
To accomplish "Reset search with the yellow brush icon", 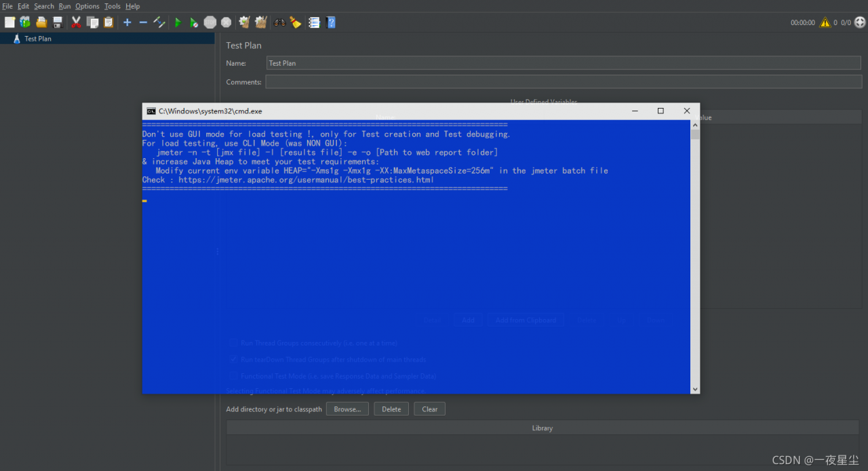I will (x=296, y=22).
